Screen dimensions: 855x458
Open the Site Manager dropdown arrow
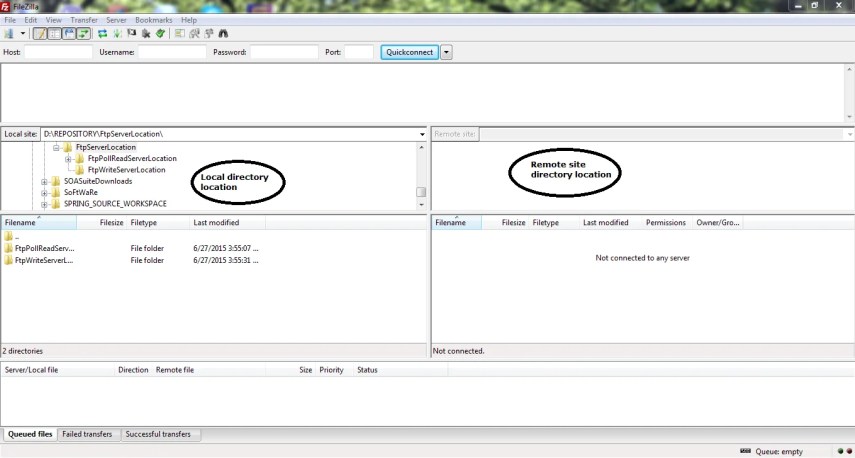coord(23,34)
